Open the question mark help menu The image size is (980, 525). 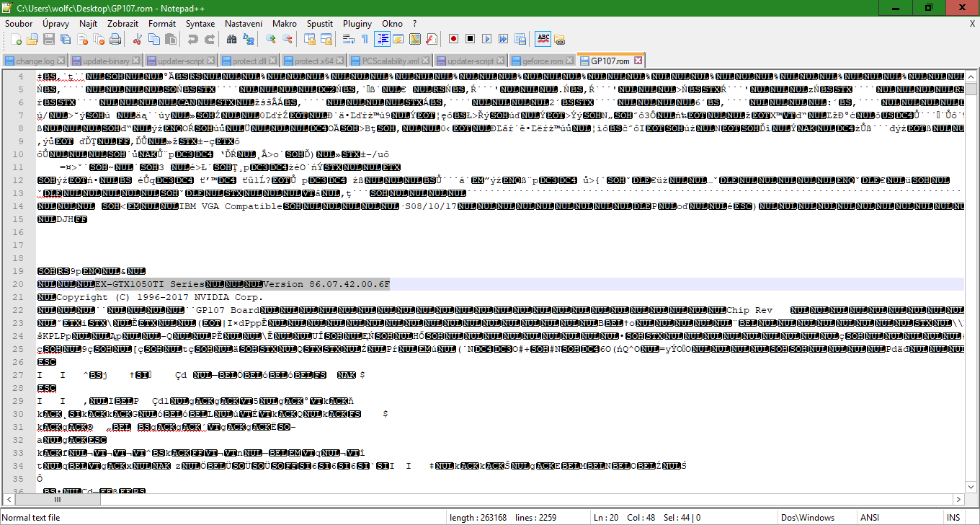tap(415, 24)
